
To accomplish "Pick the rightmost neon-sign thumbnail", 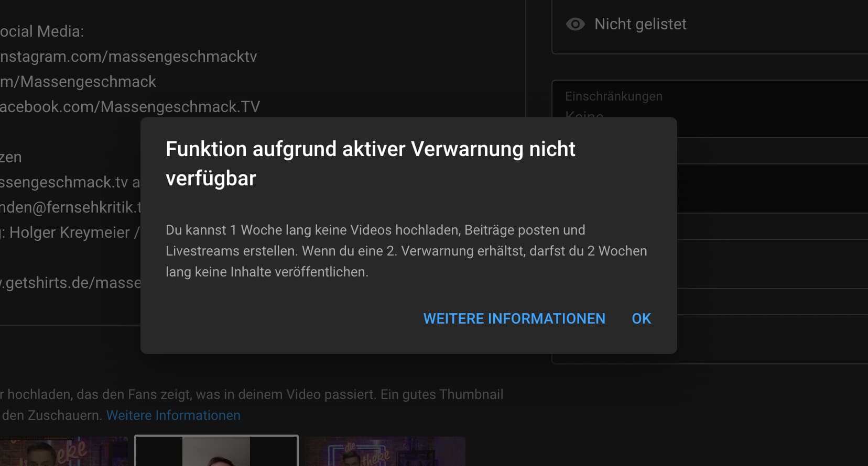I will [x=385, y=451].
